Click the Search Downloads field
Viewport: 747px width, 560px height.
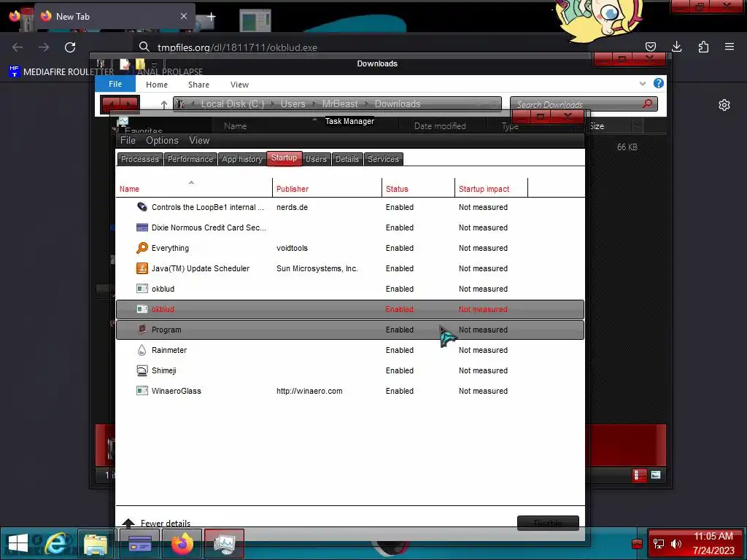tap(584, 104)
